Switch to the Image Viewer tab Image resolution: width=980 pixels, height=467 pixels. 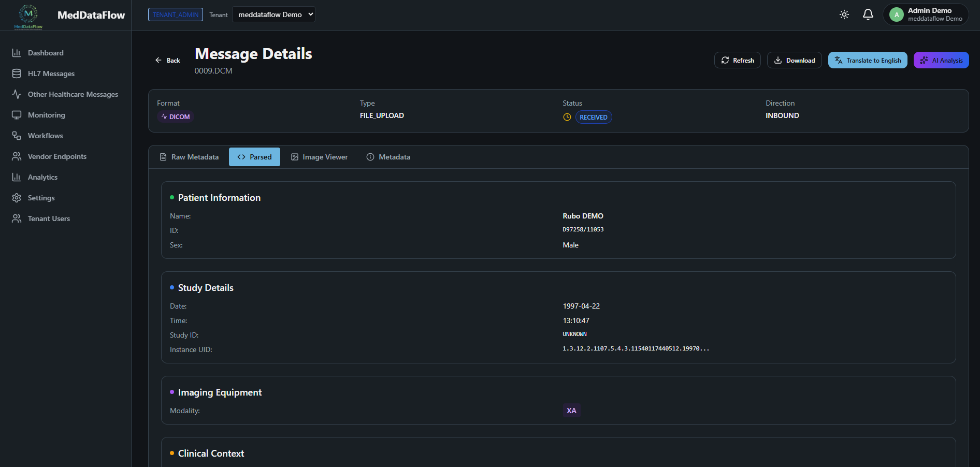pyautogui.click(x=319, y=156)
